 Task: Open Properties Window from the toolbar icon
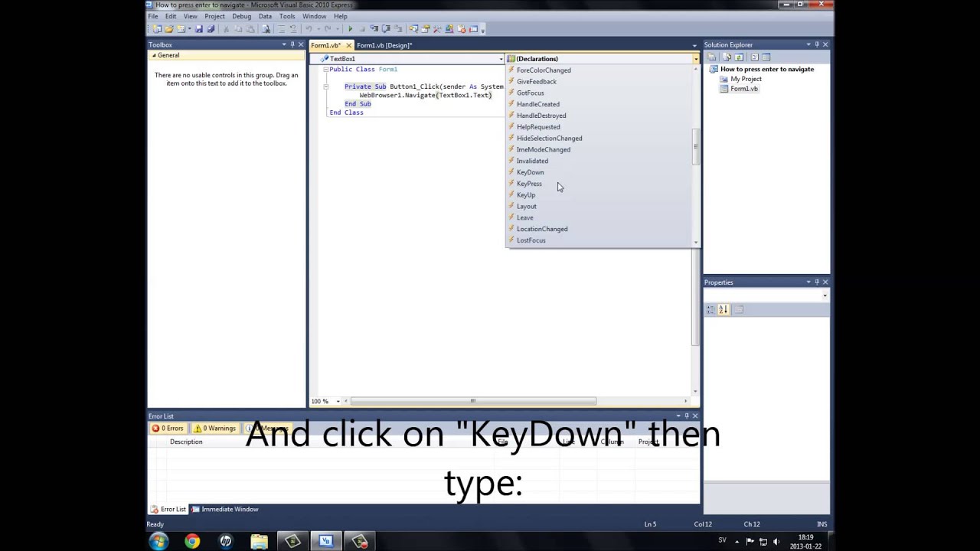click(x=426, y=29)
